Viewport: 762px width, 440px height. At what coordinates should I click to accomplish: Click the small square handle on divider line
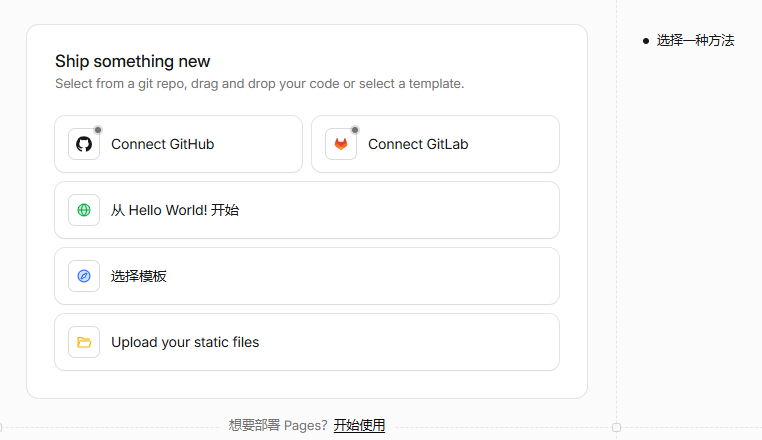pos(616,427)
